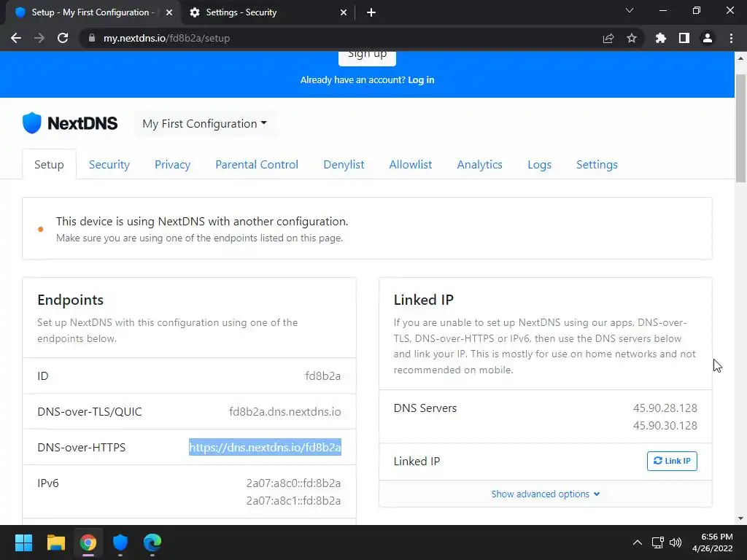Show hidden system tray icons

click(x=637, y=542)
